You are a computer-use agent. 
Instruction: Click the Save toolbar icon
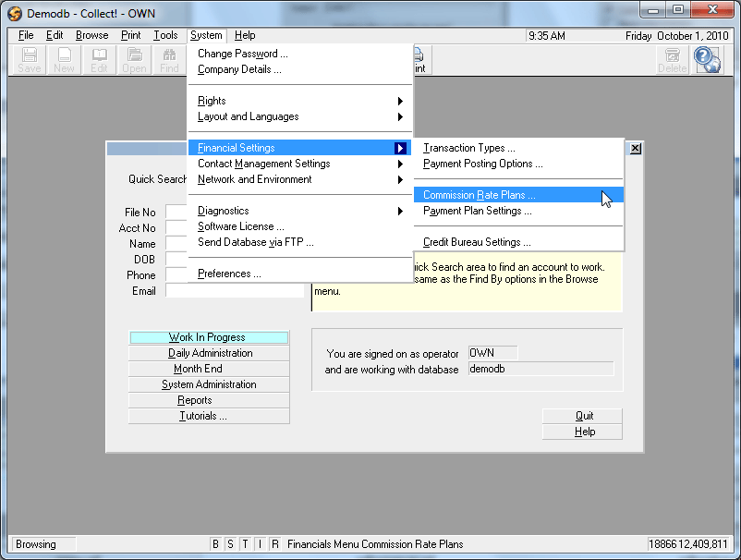pyautogui.click(x=30, y=60)
